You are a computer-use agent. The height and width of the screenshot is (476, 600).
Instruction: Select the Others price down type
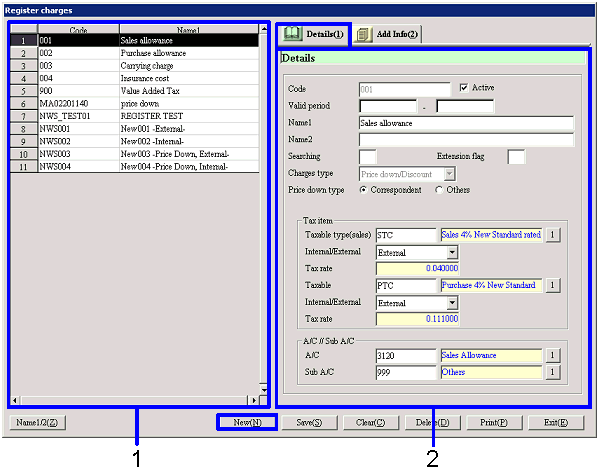pos(440,190)
